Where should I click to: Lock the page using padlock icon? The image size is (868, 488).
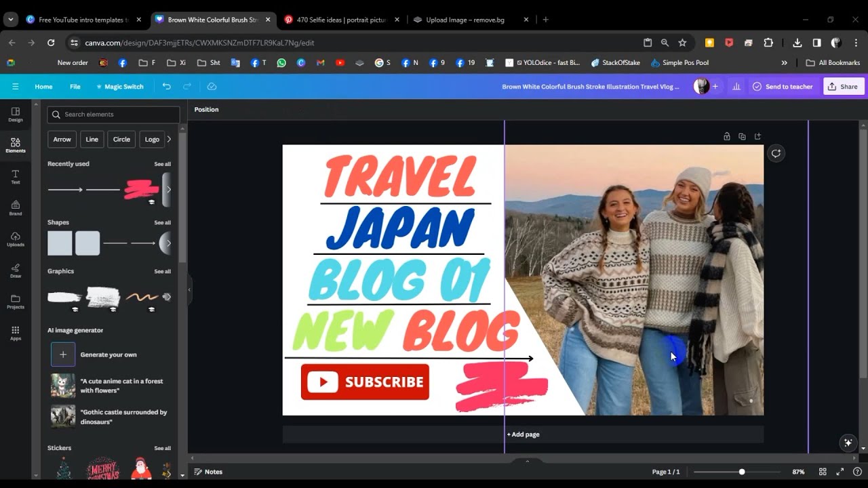click(727, 136)
